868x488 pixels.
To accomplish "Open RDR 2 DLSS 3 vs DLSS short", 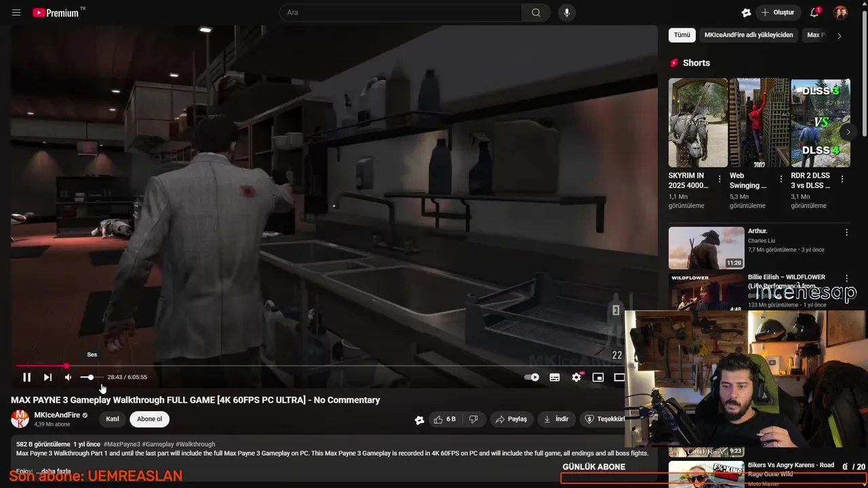I will coord(820,123).
